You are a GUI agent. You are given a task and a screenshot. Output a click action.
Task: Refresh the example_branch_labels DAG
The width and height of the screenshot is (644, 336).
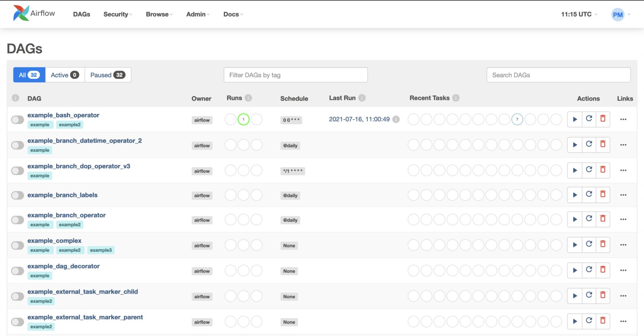[x=589, y=195]
